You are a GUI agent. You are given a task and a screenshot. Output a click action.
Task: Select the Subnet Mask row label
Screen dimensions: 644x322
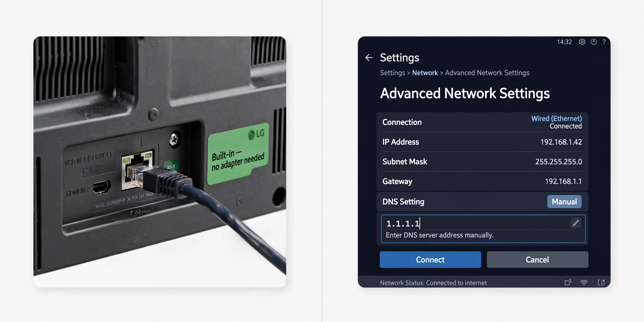point(405,162)
